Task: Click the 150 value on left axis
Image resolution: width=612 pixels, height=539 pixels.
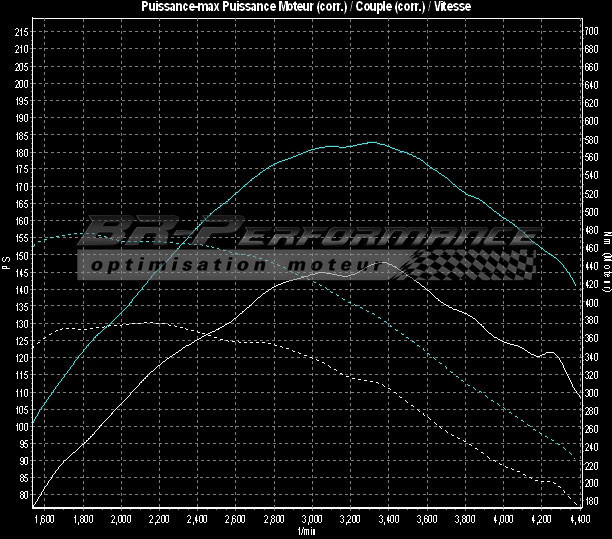Action: point(22,255)
